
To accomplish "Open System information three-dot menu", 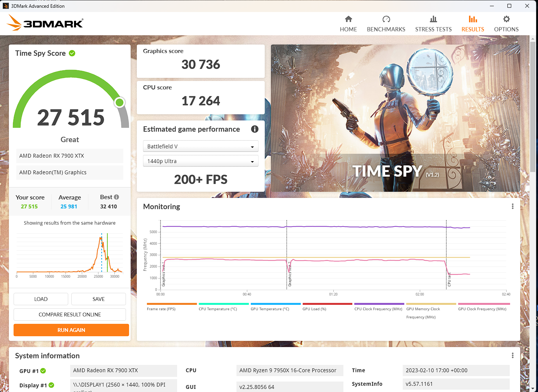I will click(x=512, y=356).
